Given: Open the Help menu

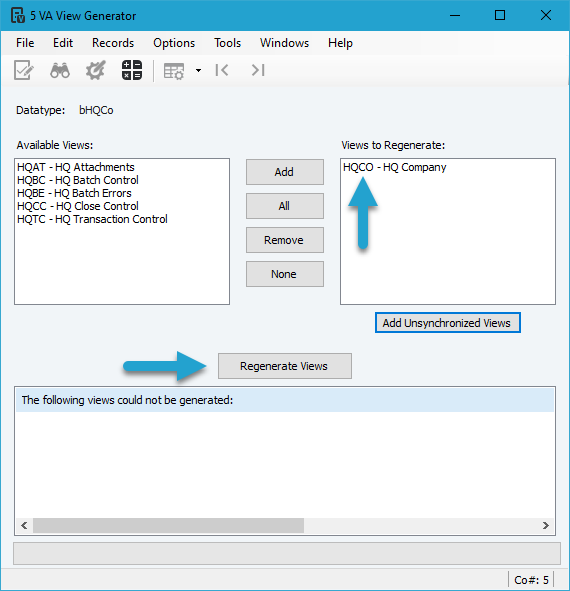Looking at the screenshot, I should coord(340,43).
